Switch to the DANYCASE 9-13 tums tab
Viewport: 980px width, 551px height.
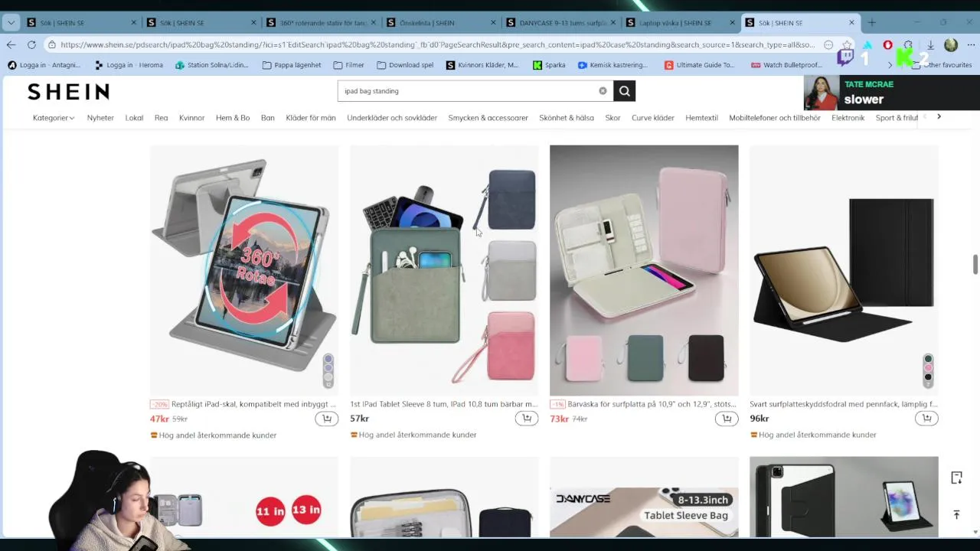coord(563,23)
